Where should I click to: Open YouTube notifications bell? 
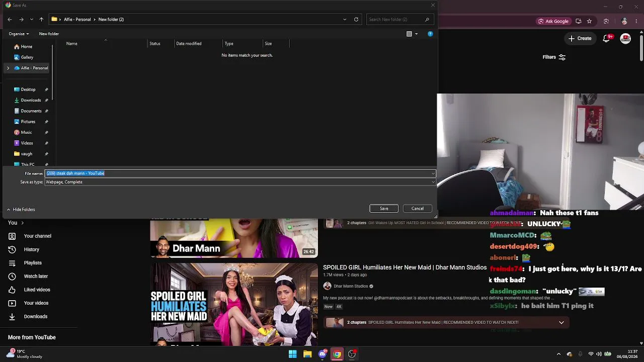click(x=607, y=38)
